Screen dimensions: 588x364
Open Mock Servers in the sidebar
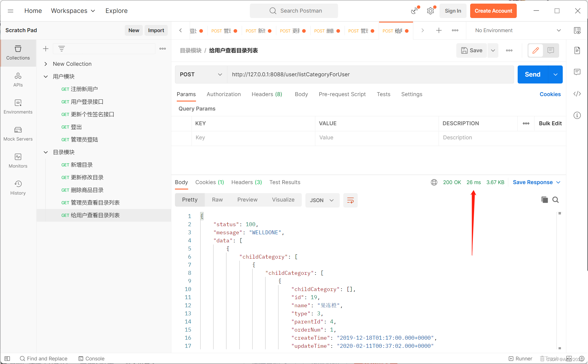[18, 134]
